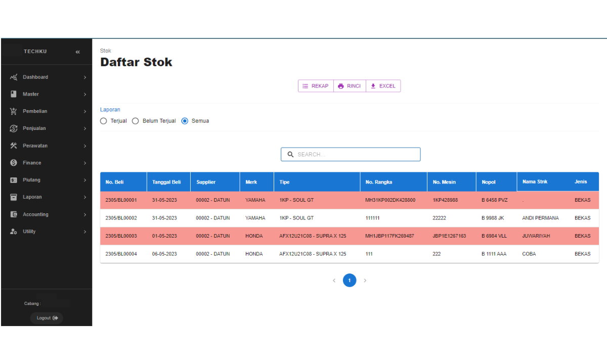Select the Terjual radio button
This screenshot has width=607, height=364.
point(104,121)
